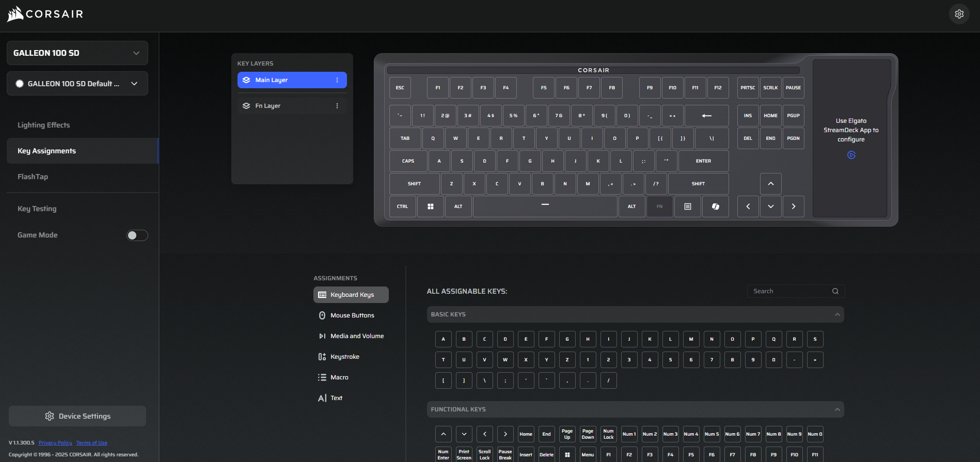Open the GALLEON 100 SD device dropdown
Screen dimensions: 980x462
coord(77,53)
